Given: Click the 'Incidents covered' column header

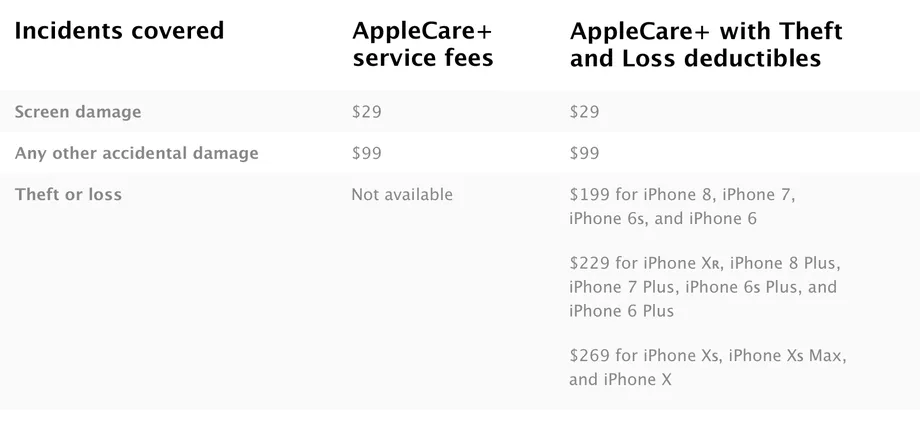Looking at the screenshot, I should 119,31.
